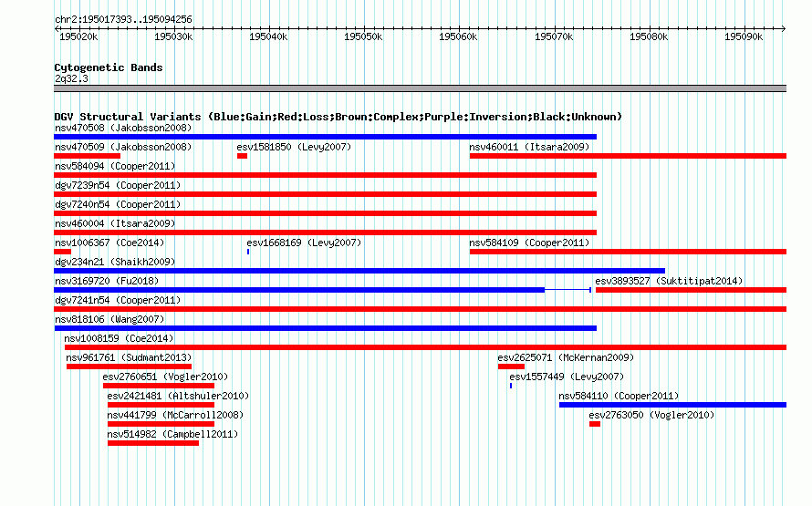Click the 195070k ruler tick label

[x=554, y=36]
